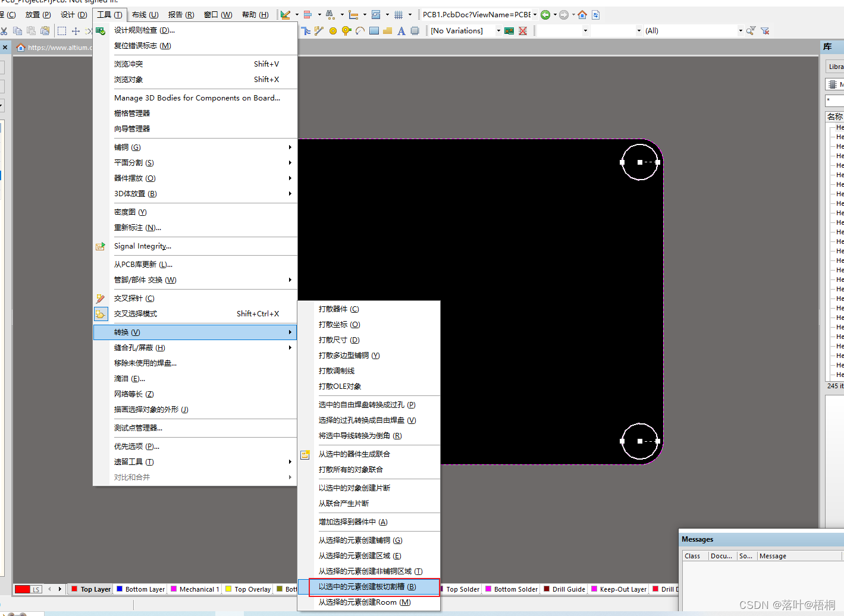Switch to the Drill Guide layer tab
The width and height of the screenshot is (844, 616).
click(564, 589)
